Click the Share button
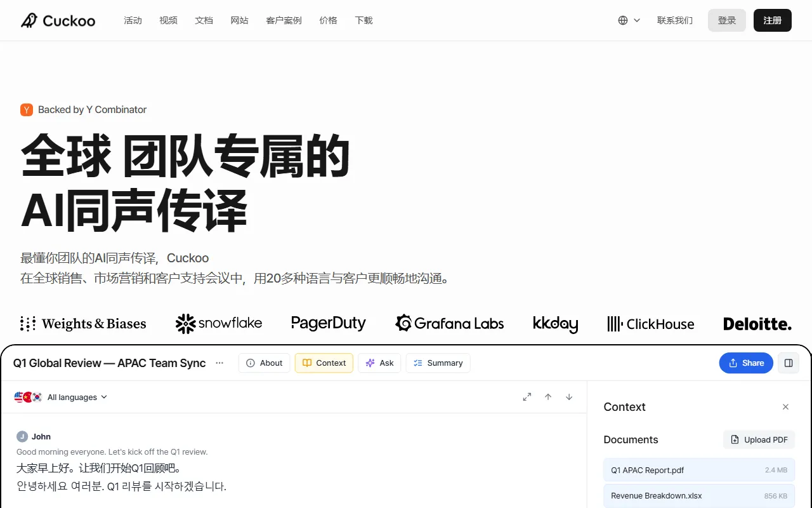812x508 pixels. coord(746,363)
